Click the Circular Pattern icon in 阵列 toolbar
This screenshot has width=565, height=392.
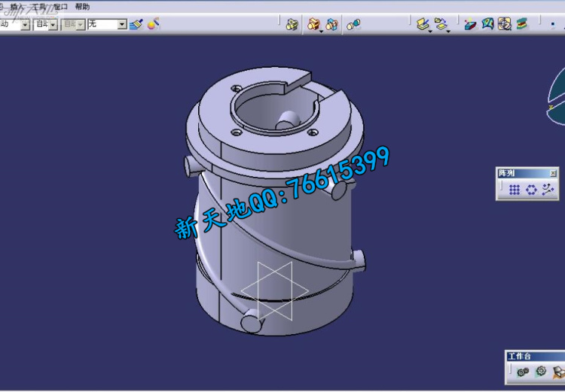coord(531,190)
